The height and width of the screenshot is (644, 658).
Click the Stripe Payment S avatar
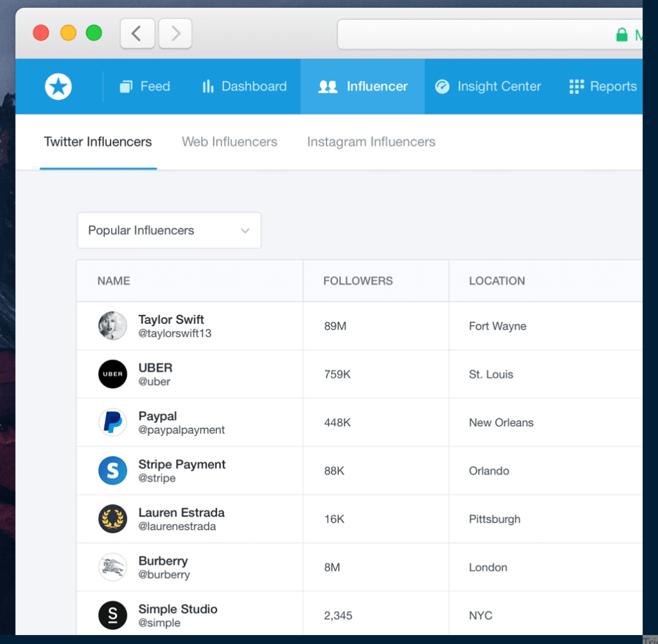pyautogui.click(x=112, y=470)
